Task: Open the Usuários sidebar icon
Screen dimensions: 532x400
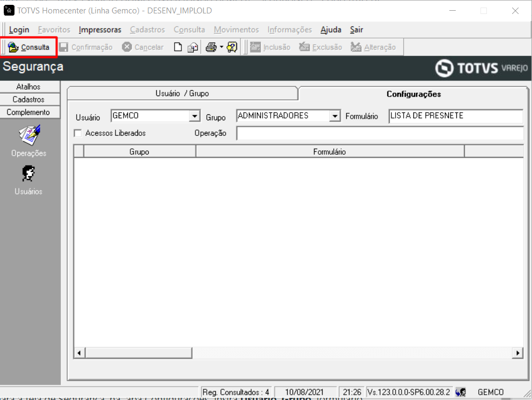Action: click(x=28, y=180)
